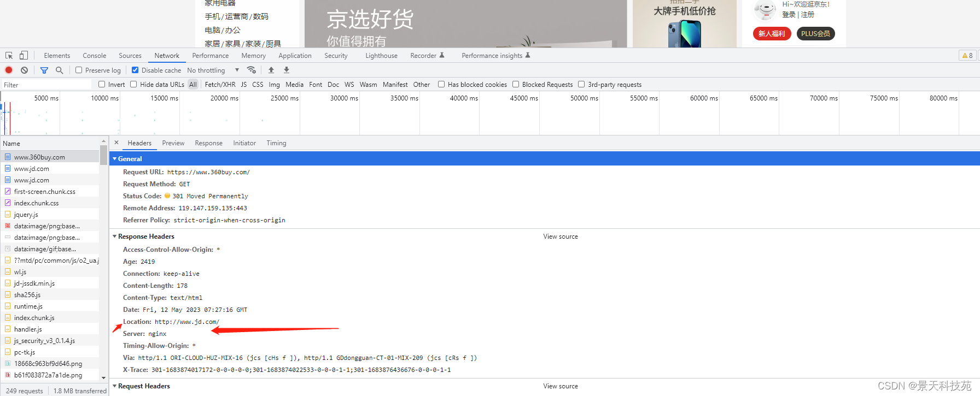980x396 pixels.
Task: Open network search magnifier icon
Action: coord(59,70)
